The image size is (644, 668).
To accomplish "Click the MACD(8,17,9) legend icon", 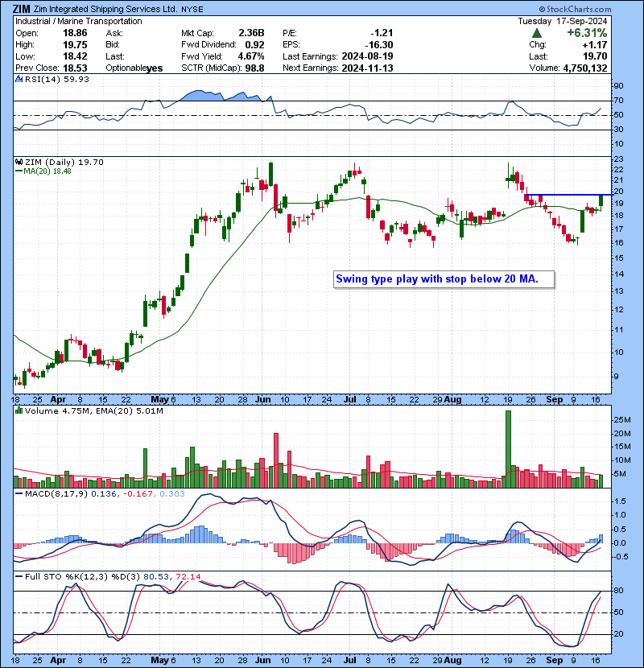I will point(19,493).
